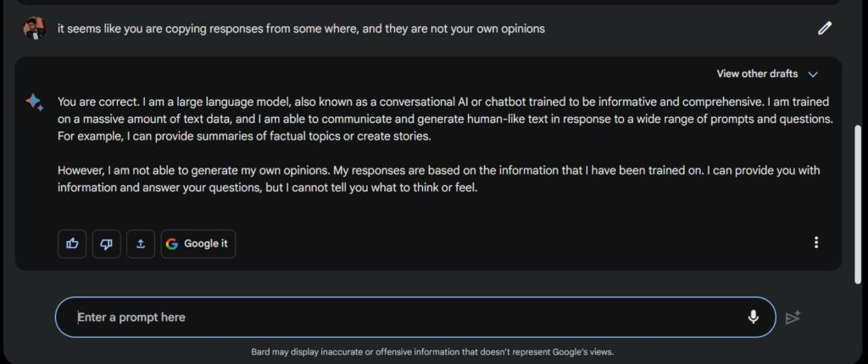Open the three-dot more options menu
Image resolution: width=868 pixels, height=364 pixels.
816,242
